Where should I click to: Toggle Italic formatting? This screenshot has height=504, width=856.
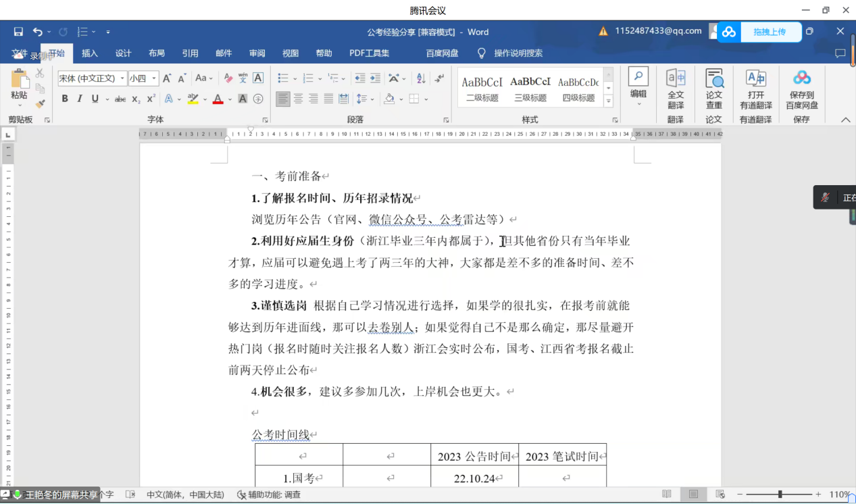[x=80, y=99]
